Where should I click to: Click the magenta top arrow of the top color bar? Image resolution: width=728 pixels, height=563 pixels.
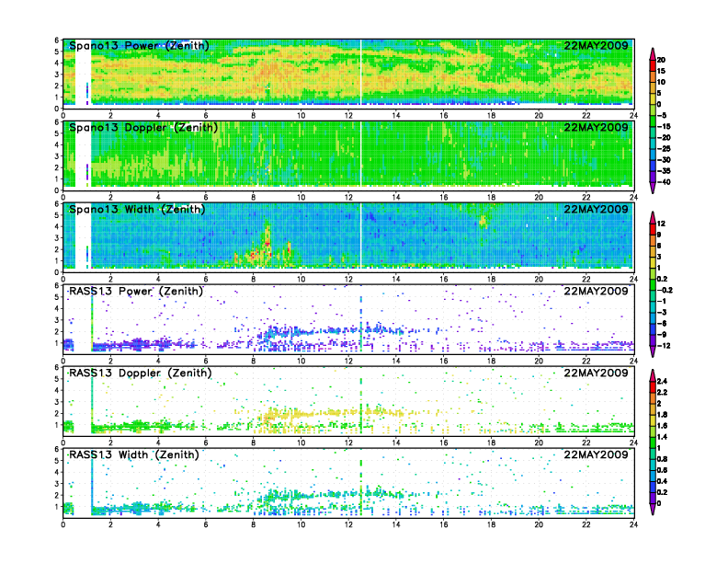coord(653,54)
